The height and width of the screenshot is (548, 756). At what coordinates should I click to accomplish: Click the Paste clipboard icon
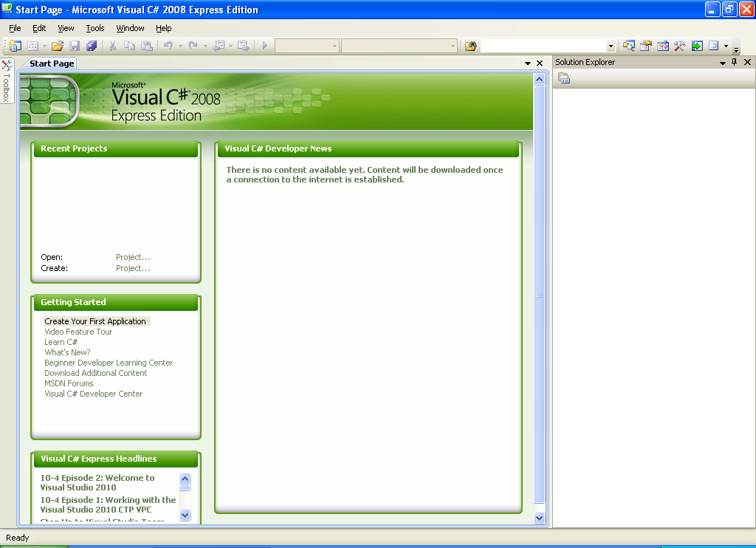tap(147, 46)
